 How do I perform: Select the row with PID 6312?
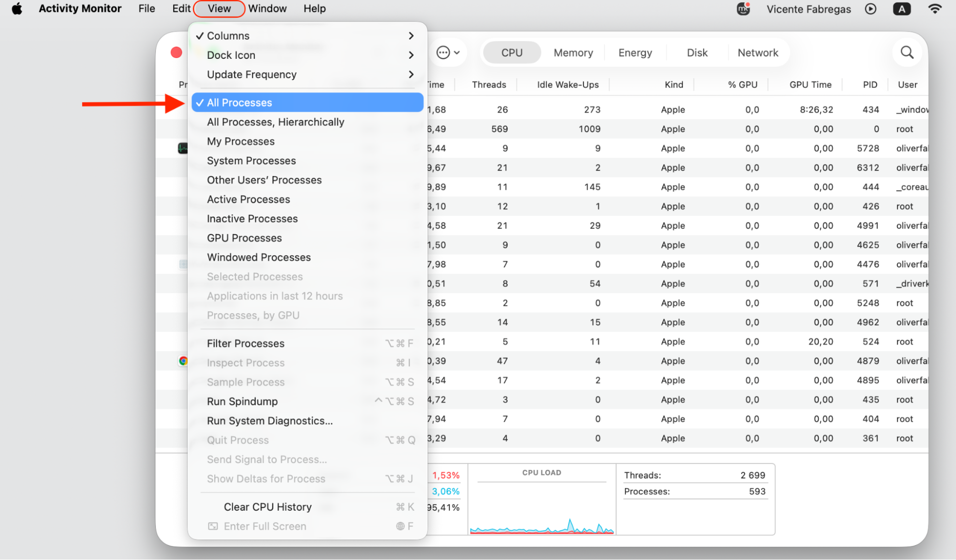tap(542, 167)
